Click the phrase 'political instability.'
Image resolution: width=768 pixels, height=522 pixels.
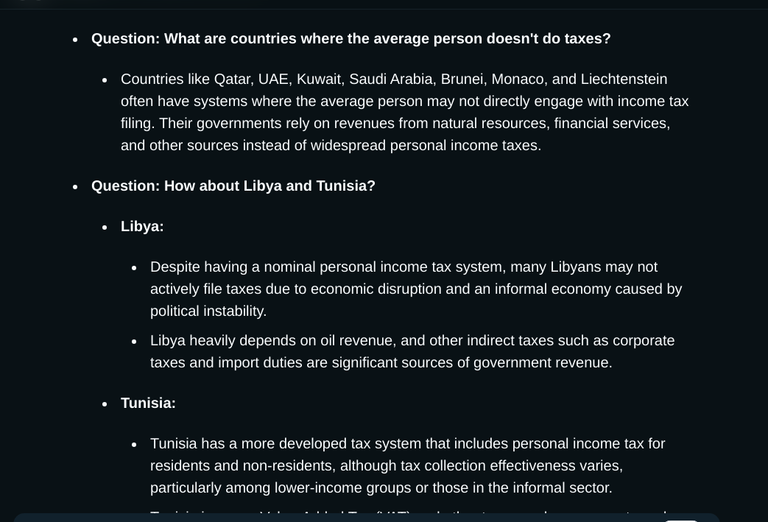[x=208, y=311]
